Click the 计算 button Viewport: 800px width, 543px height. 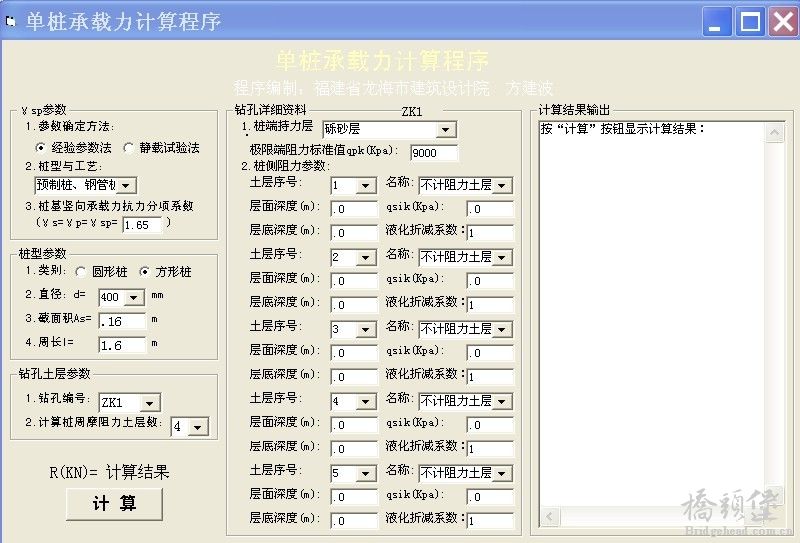coord(114,504)
